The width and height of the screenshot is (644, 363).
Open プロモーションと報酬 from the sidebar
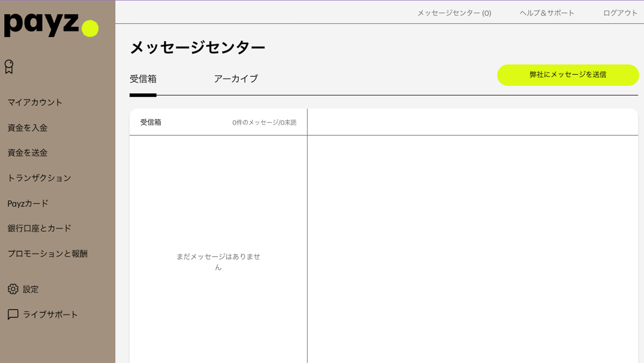[48, 254]
